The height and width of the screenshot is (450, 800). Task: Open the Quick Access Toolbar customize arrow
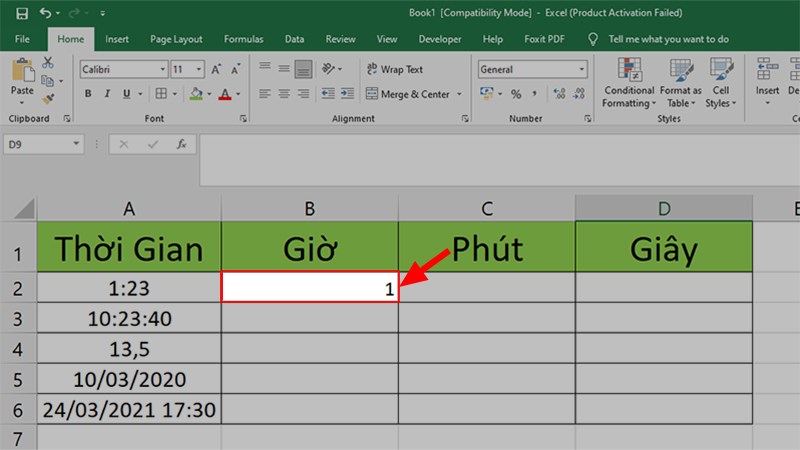point(103,14)
